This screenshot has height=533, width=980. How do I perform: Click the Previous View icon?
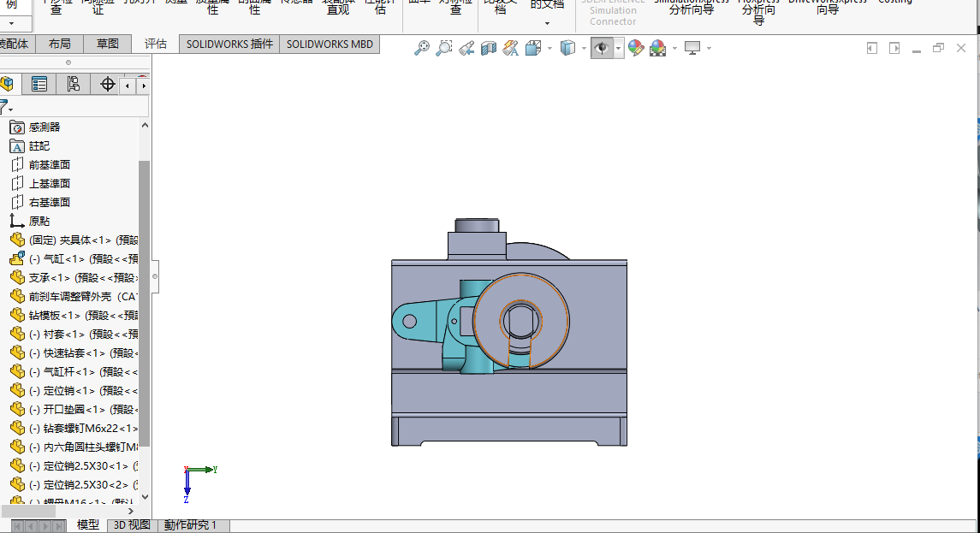466,48
